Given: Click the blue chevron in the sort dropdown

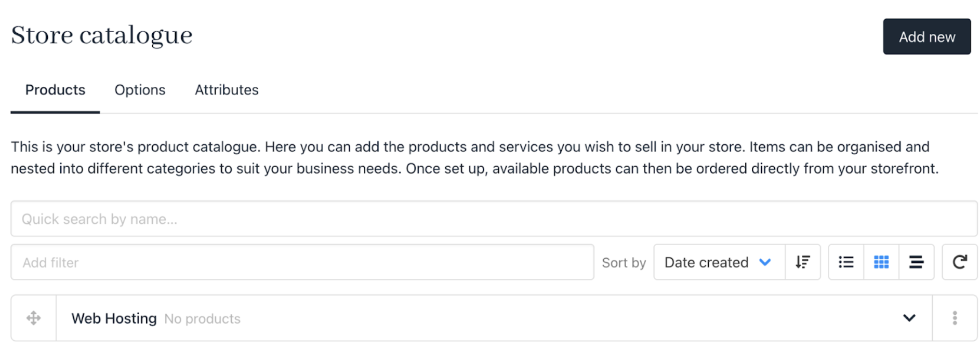Looking at the screenshot, I should (764, 262).
